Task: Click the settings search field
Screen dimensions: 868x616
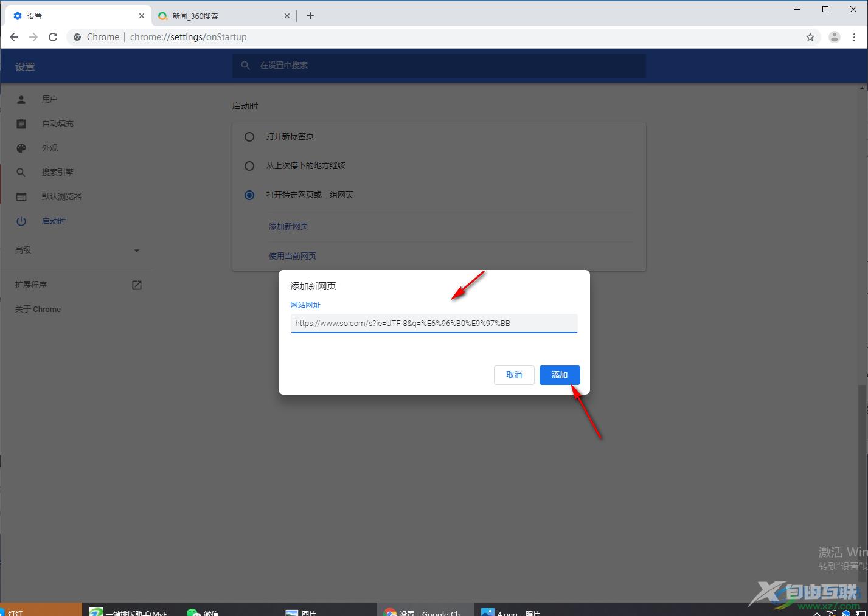Action: pos(439,65)
